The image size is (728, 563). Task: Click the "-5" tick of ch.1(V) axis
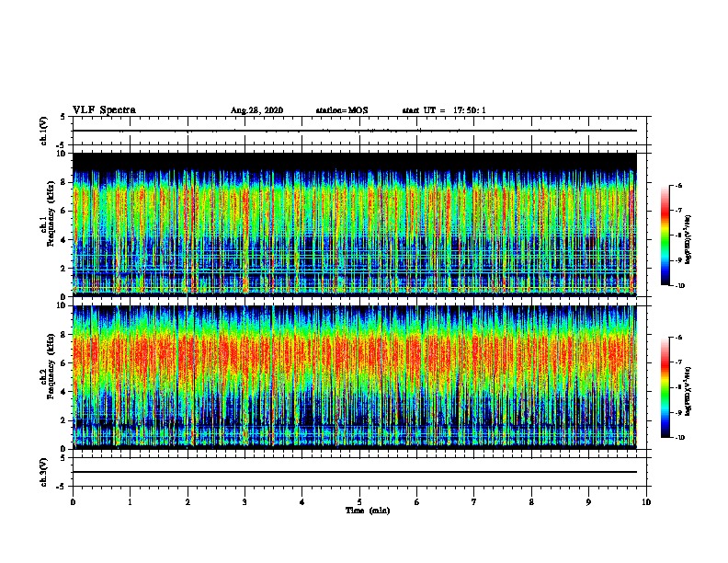point(62,145)
